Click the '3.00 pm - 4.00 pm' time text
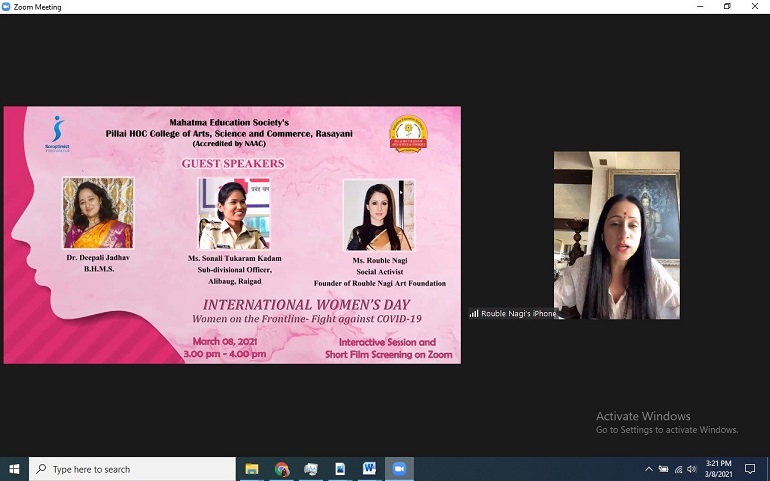The width and height of the screenshot is (770, 481). point(224,354)
